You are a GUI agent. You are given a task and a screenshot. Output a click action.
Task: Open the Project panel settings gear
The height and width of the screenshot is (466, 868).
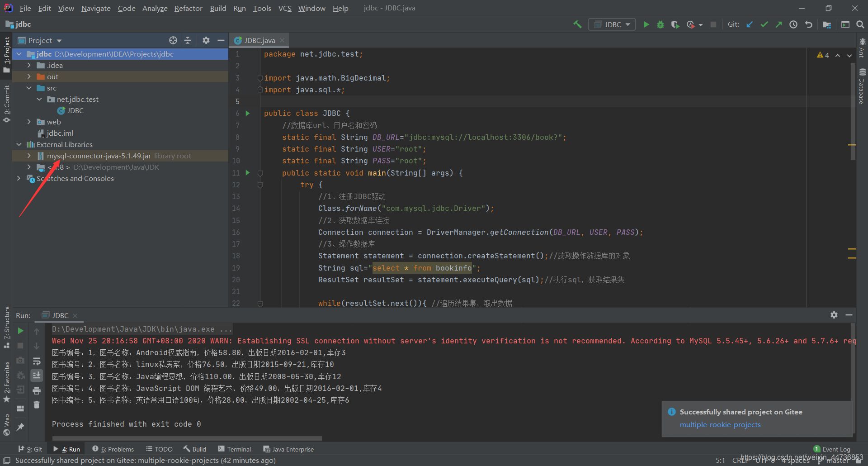pos(206,40)
